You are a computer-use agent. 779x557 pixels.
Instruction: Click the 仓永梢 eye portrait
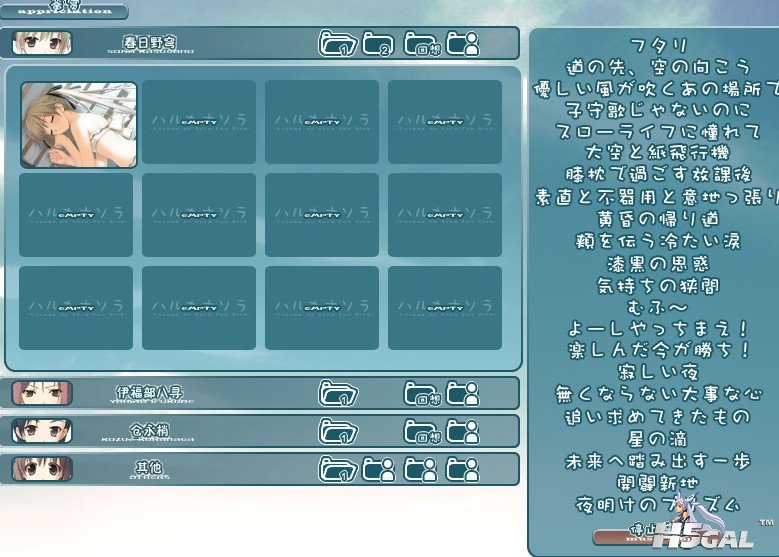[42, 431]
